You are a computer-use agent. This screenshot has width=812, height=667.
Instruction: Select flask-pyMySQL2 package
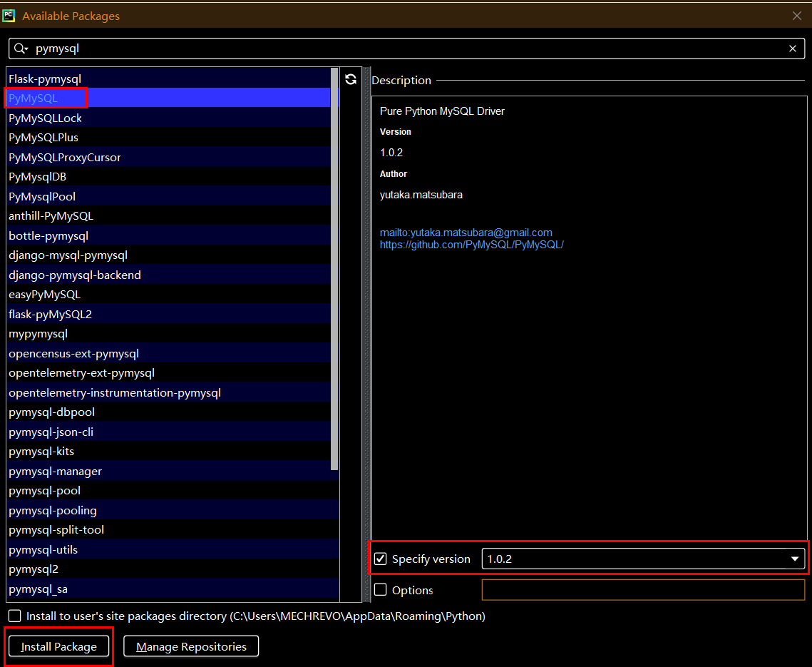click(168, 314)
